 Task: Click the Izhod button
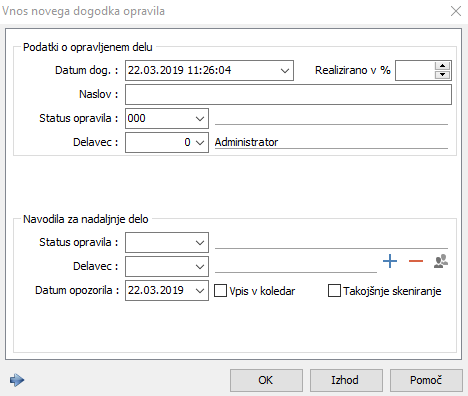[346, 380]
